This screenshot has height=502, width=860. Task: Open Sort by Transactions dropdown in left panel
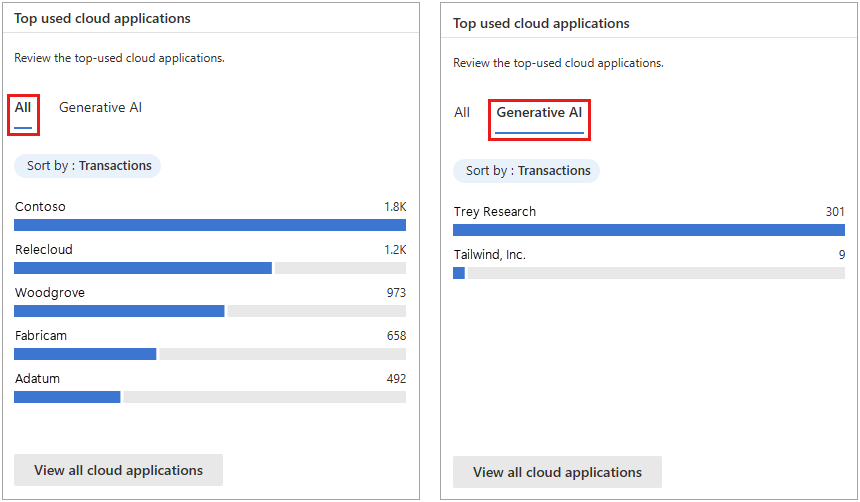click(88, 166)
